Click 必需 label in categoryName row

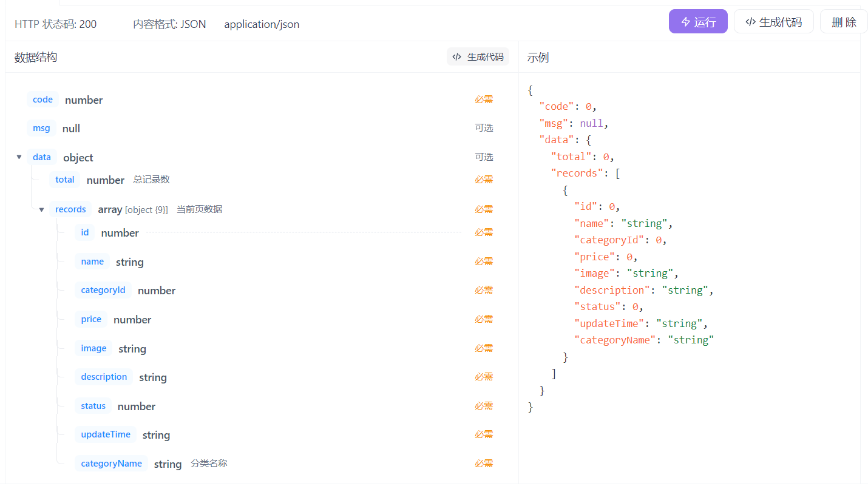tap(484, 464)
